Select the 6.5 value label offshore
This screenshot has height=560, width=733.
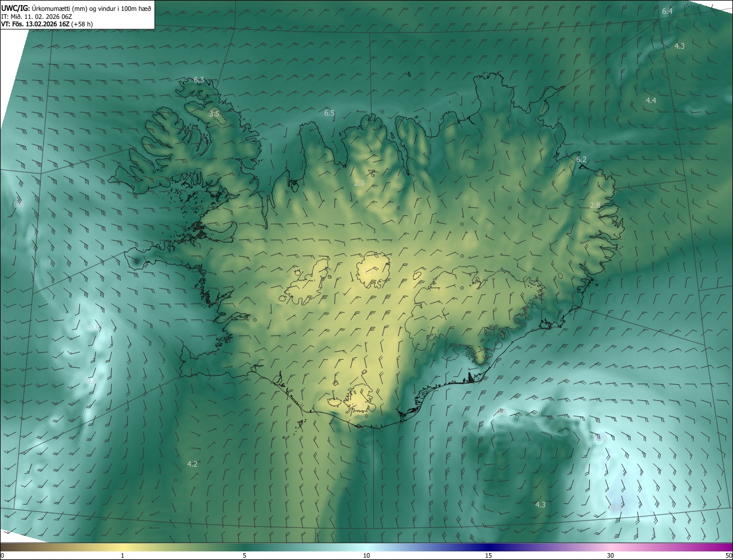coord(329,113)
